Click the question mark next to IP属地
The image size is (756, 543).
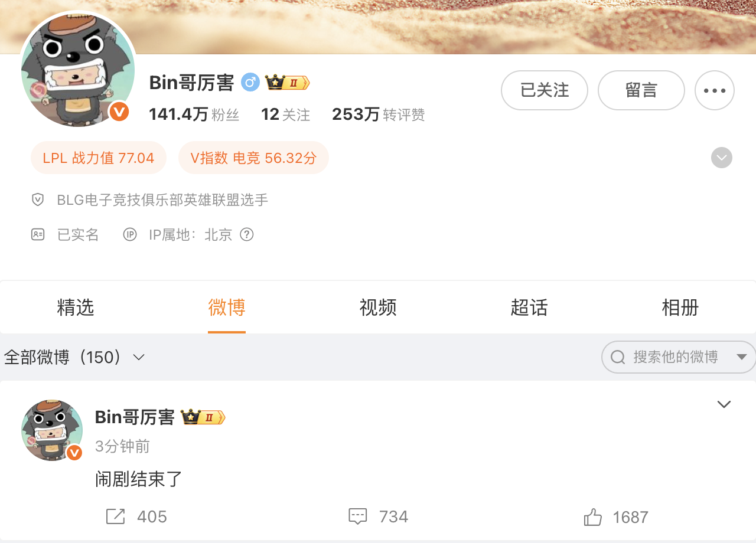[247, 234]
